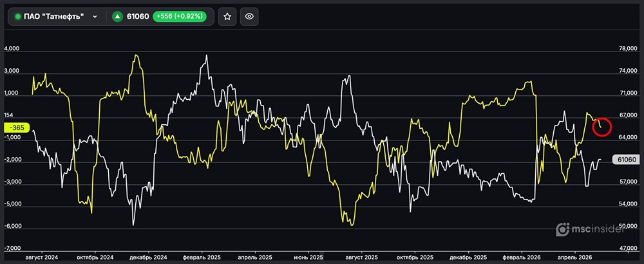This screenshot has height=264, width=644.
Task: Toggle the eye visibility icon
Action: click(x=250, y=17)
